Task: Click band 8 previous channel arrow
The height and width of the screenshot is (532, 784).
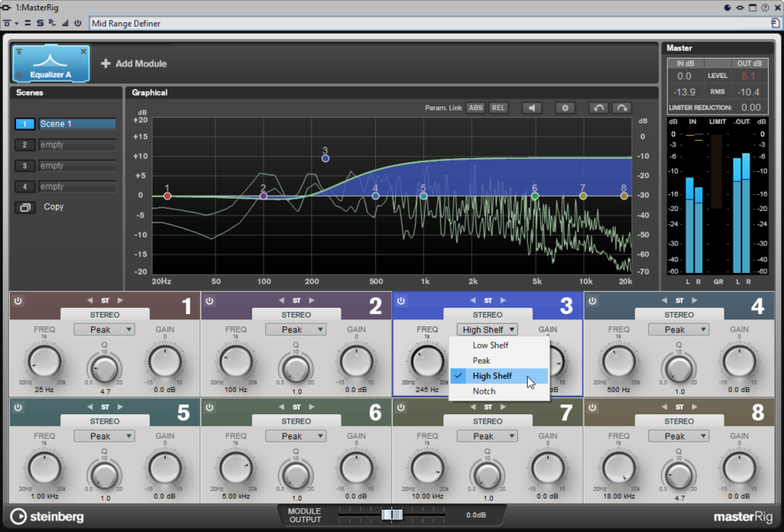Action: click(x=664, y=407)
